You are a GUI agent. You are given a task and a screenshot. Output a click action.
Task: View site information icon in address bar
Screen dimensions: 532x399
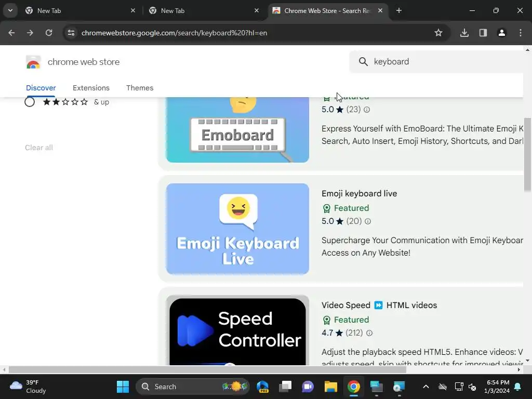click(x=71, y=33)
